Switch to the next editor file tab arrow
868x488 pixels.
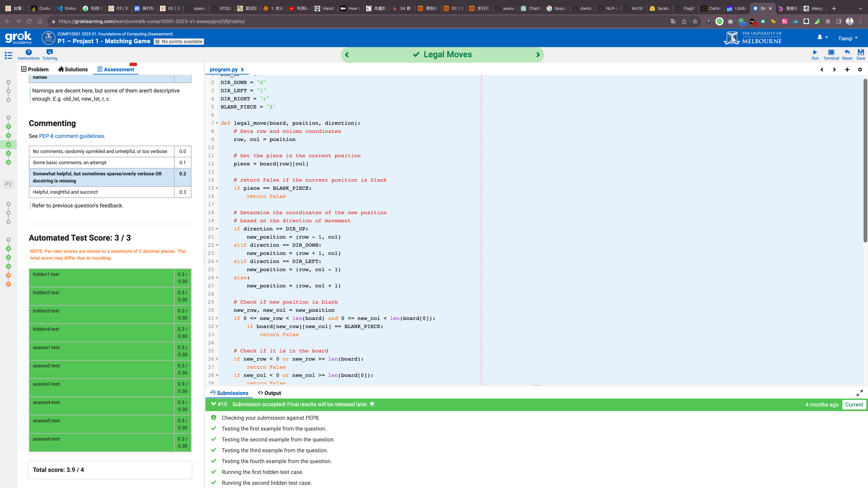coord(834,69)
